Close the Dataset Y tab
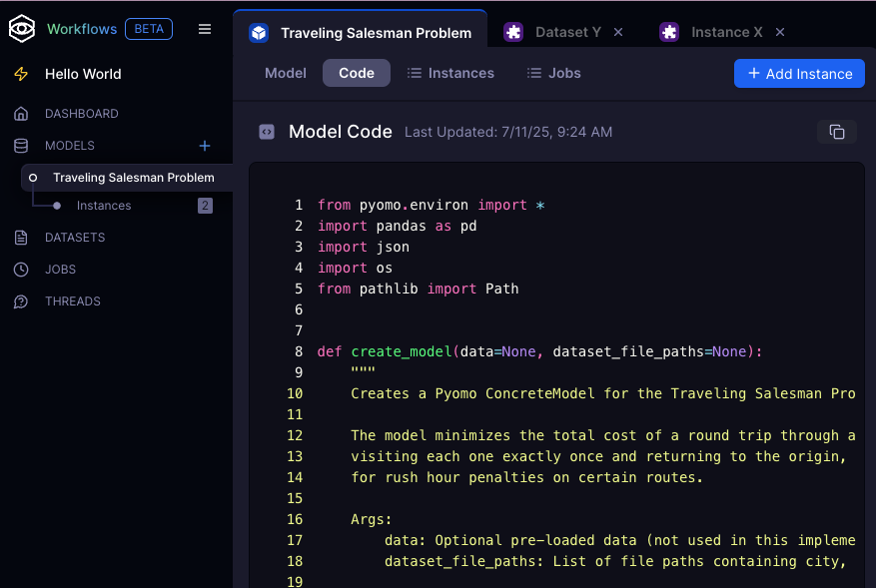The height and width of the screenshot is (588, 876). point(618,32)
